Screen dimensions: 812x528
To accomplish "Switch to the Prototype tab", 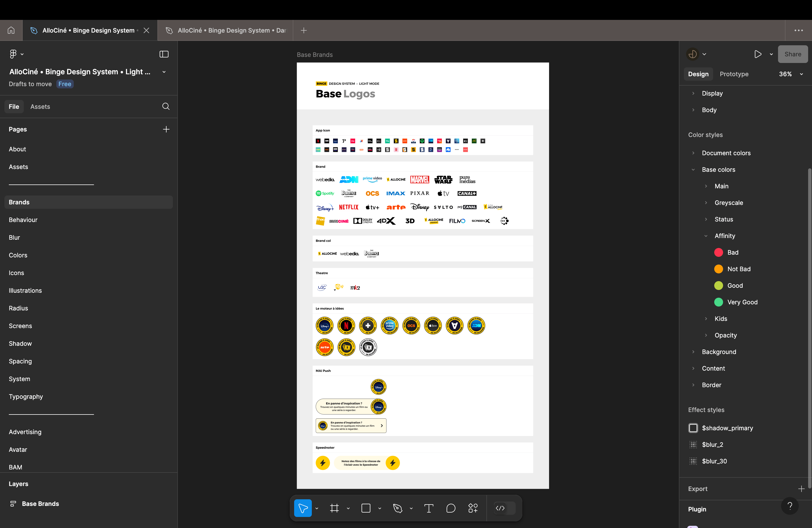I will pyautogui.click(x=734, y=74).
